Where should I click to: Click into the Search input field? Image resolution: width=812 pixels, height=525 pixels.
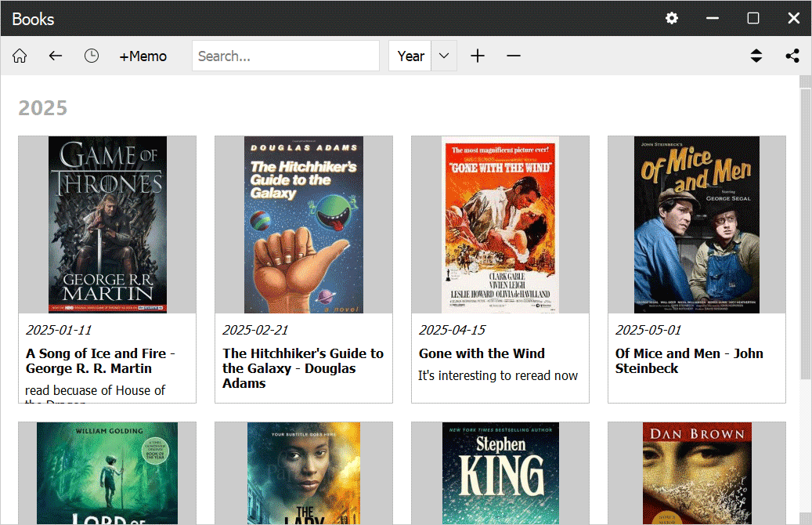[x=285, y=56]
